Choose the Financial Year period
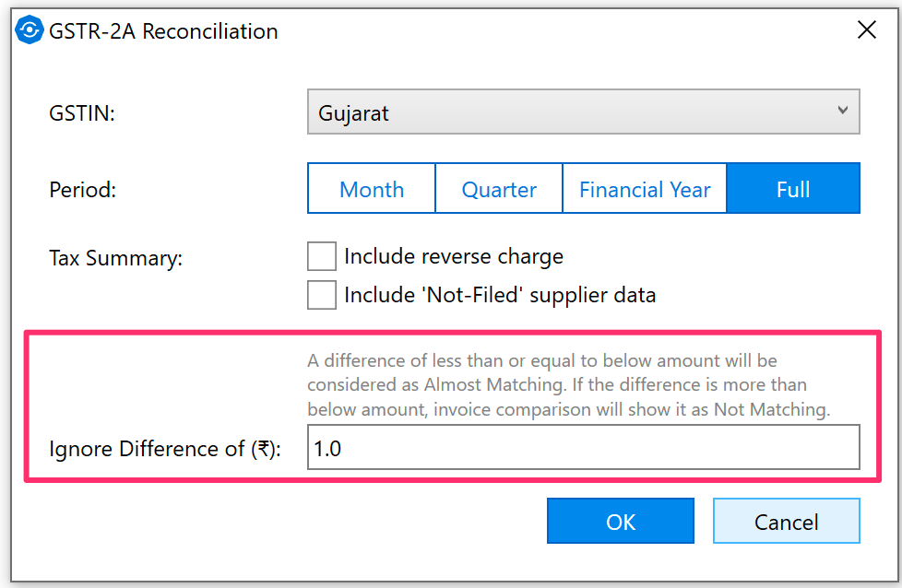 click(x=645, y=189)
